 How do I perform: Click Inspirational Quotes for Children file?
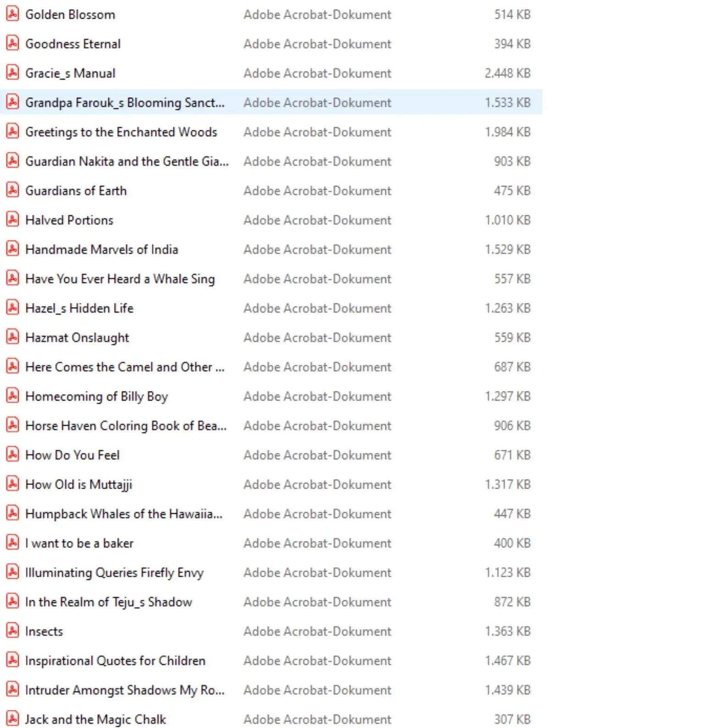pyautogui.click(x=115, y=661)
